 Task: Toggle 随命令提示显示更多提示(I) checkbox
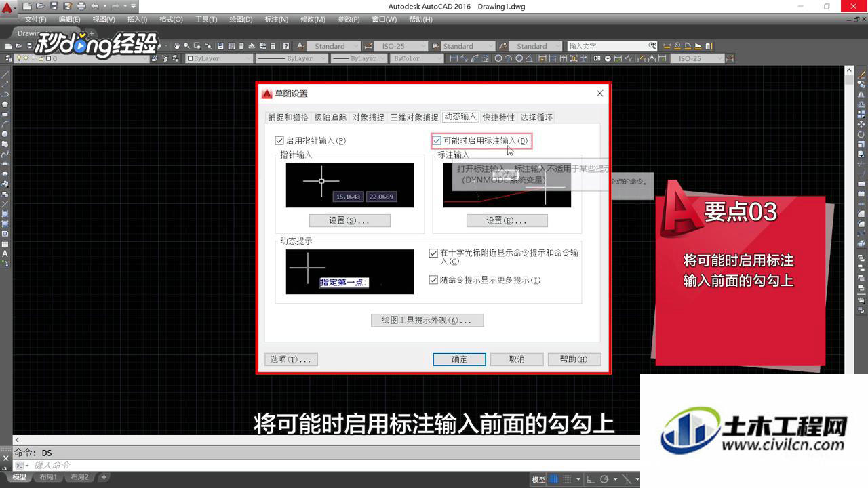[x=433, y=280]
